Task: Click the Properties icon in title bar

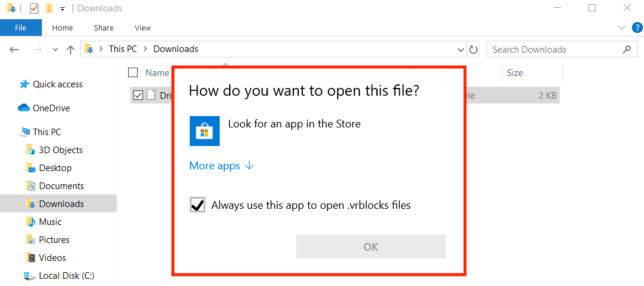Action: coord(34,8)
